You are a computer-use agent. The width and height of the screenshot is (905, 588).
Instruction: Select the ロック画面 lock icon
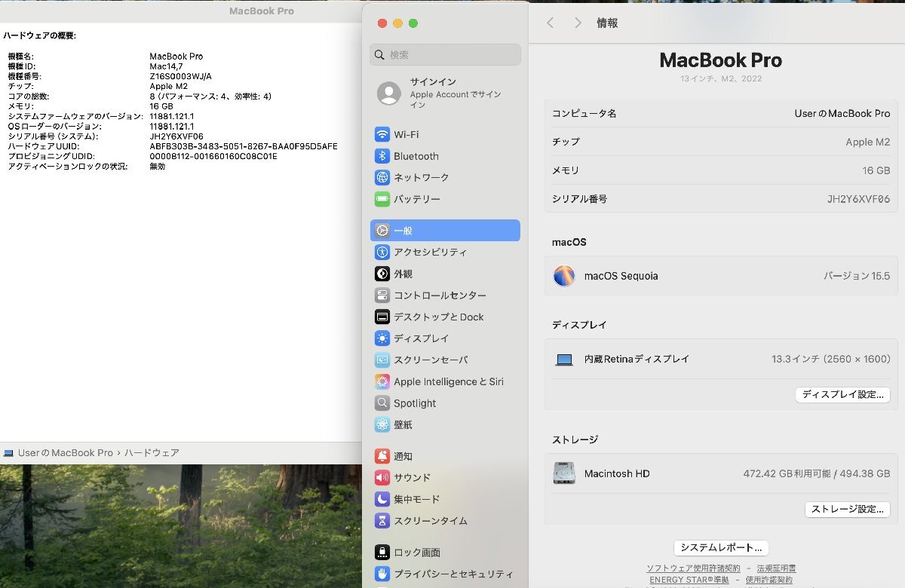[x=382, y=552]
